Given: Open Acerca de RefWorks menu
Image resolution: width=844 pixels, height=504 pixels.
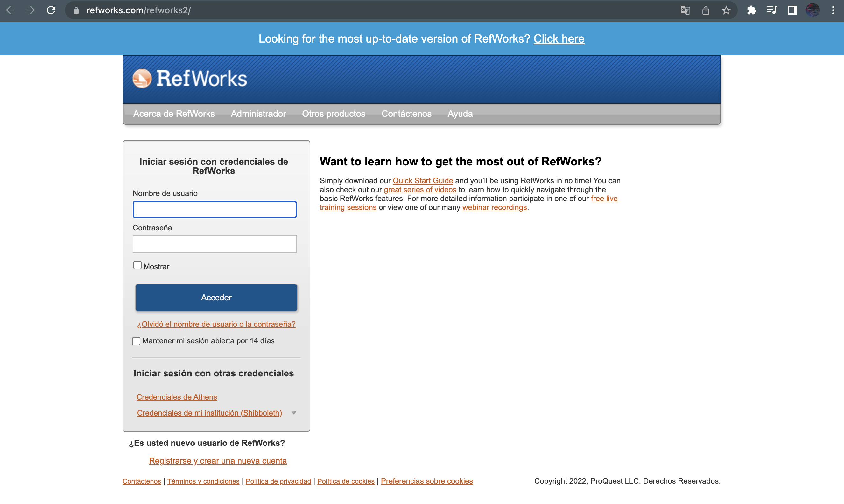Looking at the screenshot, I should coord(174,114).
